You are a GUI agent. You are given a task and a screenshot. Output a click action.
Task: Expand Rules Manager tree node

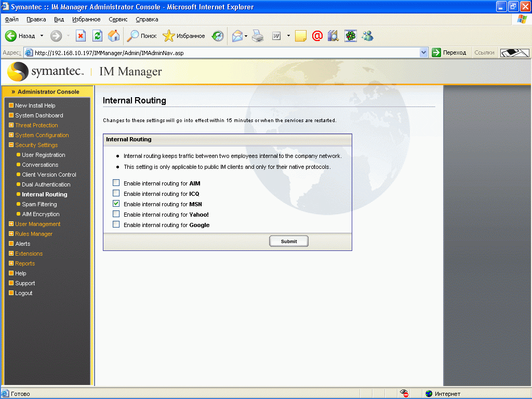click(11, 233)
